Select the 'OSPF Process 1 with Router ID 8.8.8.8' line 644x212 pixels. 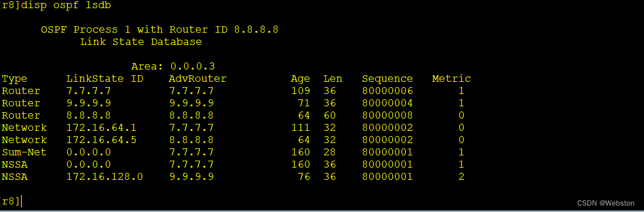pyautogui.click(x=160, y=30)
